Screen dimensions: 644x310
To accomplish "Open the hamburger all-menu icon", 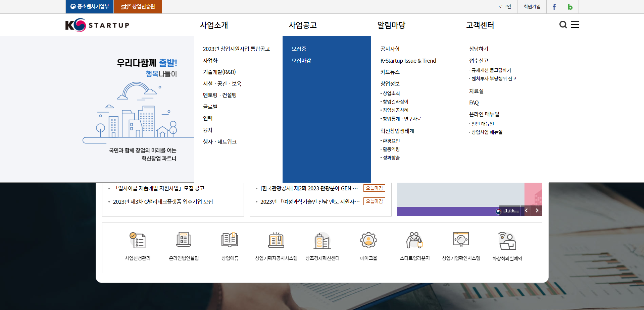I will pyautogui.click(x=575, y=24).
